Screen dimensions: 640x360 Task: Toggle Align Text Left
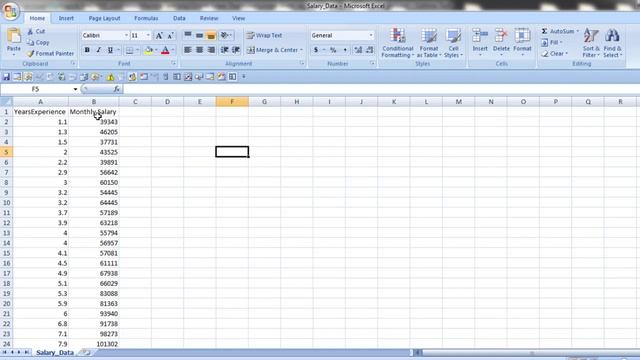pos(187,50)
